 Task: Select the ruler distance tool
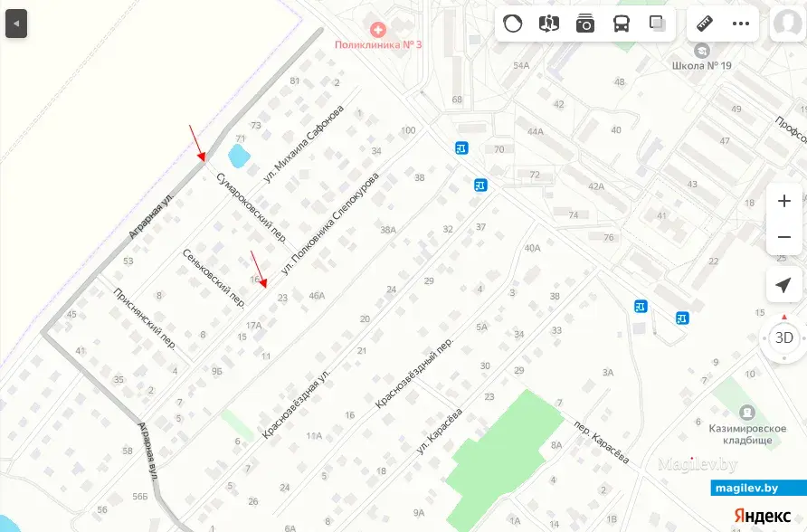point(705,24)
